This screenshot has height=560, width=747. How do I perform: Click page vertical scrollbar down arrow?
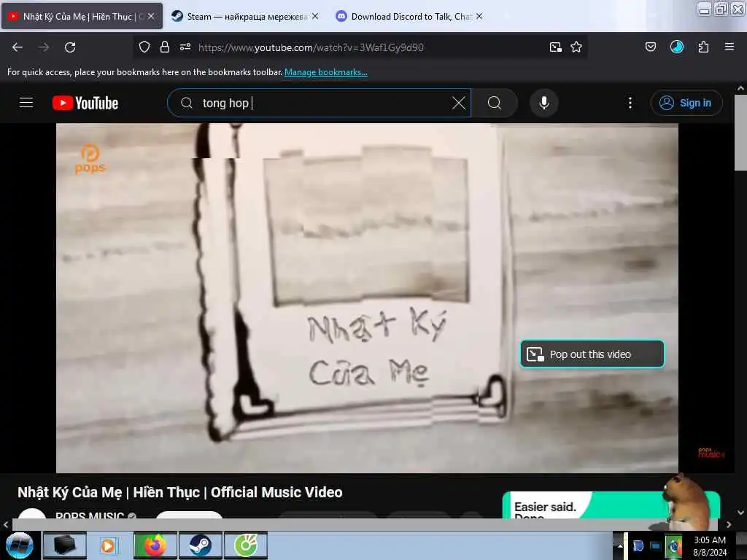point(740,513)
